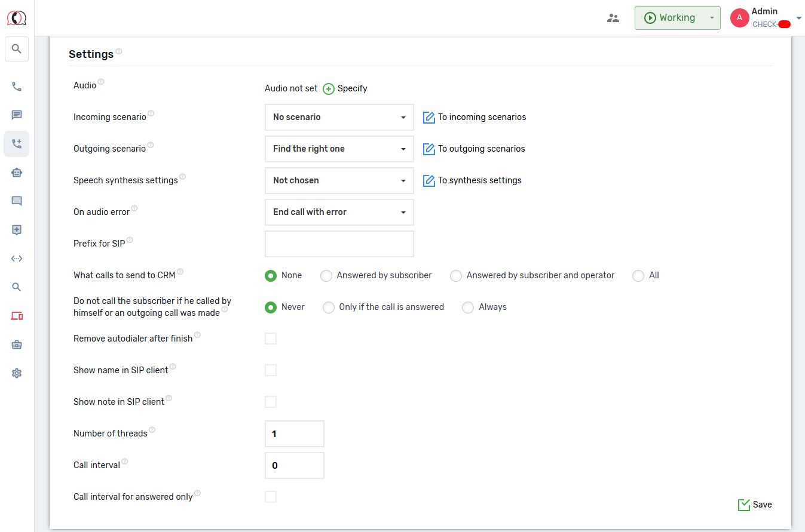Open the Speech synthesis settings dropdown
The height and width of the screenshot is (532, 805).
pyautogui.click(x=339, y=180)
